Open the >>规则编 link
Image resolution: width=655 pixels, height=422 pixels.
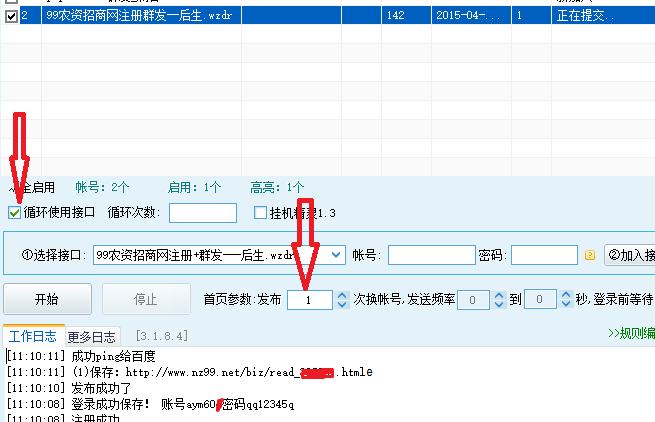coord(632,333)
